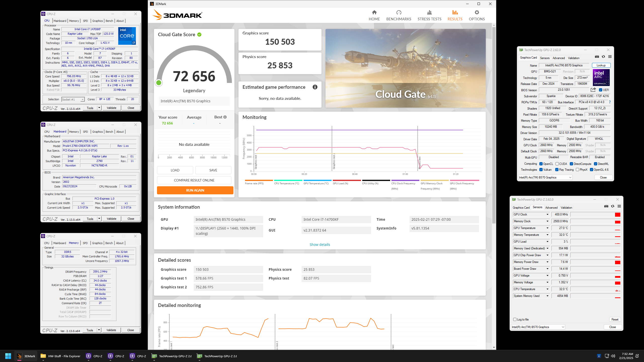Toggle the UEFI checkbox in GPU-Z
Screen dimensions: 644x362
[600, 90]
